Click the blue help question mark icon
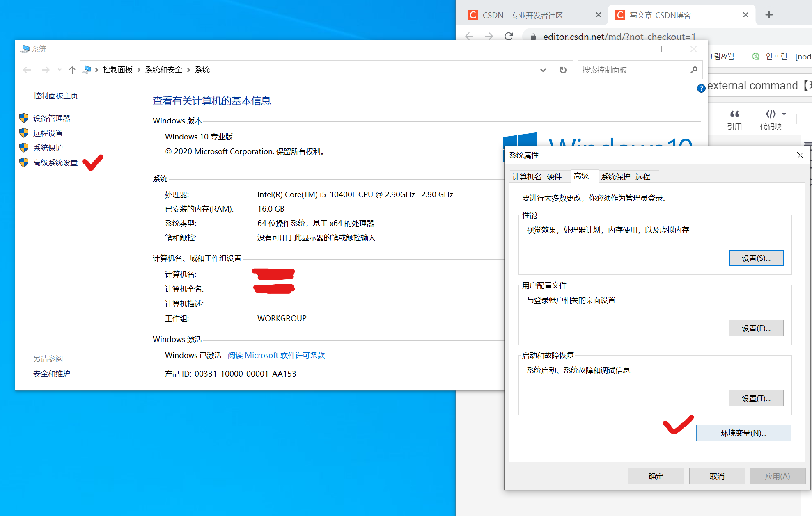The height and width of the screenshot is (516, 812). coord(701,89)
